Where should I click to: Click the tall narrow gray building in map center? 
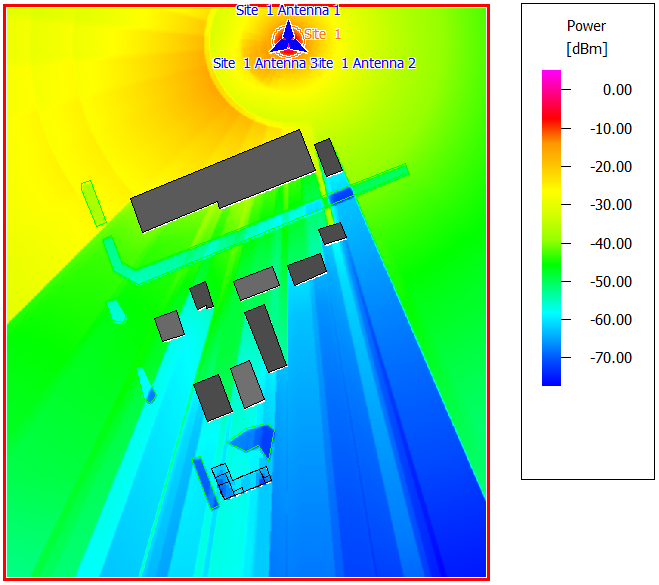(266, 338)
